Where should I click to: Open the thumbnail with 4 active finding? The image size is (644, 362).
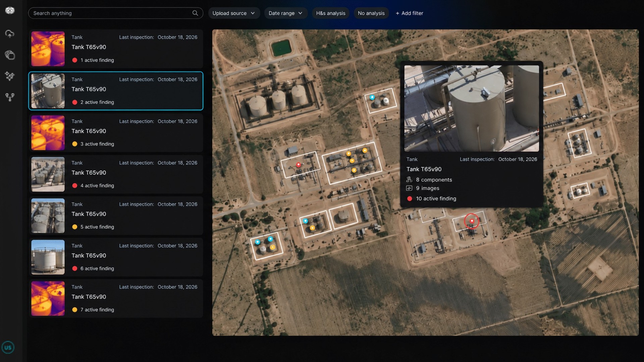coord(48,174)
